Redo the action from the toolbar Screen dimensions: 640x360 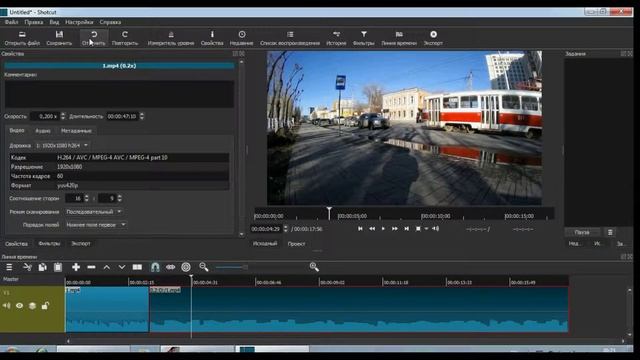click(x=125, y=35)
